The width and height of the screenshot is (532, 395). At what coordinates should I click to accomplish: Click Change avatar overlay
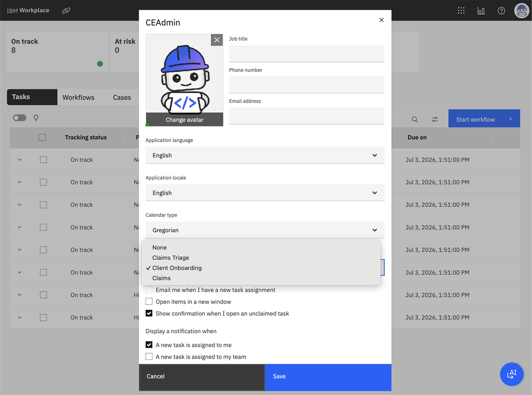coord(184,119)
